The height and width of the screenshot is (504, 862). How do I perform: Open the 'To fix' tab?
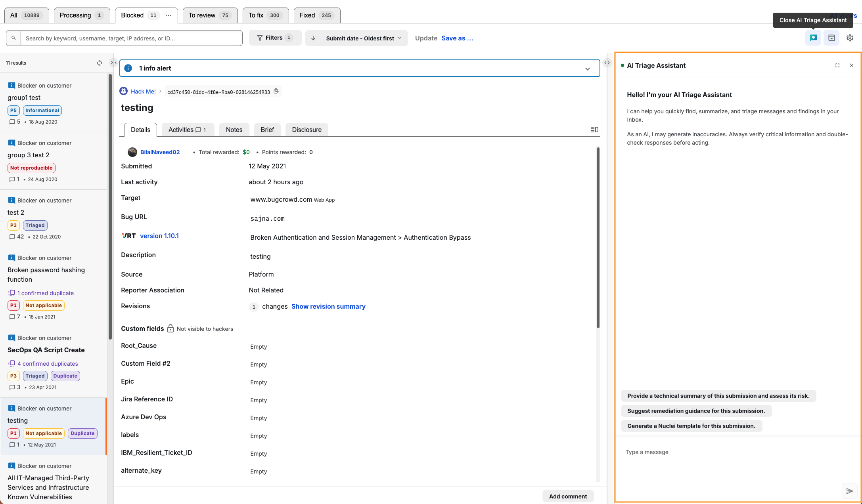click(x=266, y=15)
